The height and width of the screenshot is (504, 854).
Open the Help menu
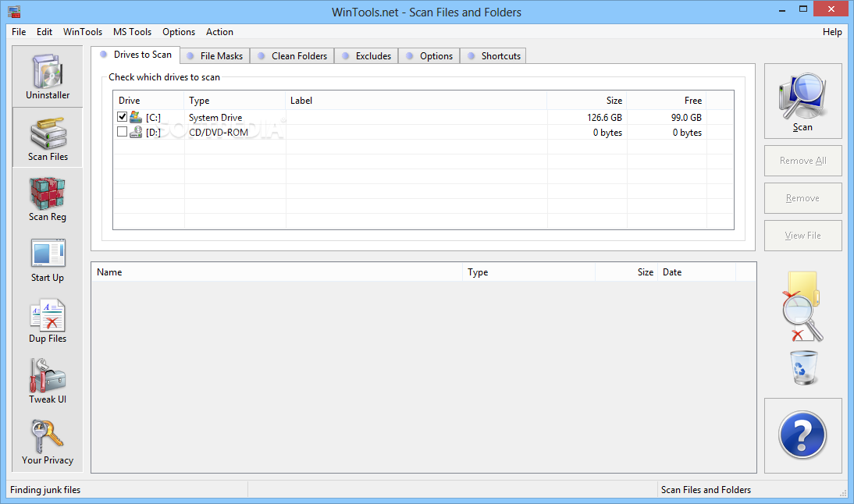click(x=832, y=31)
